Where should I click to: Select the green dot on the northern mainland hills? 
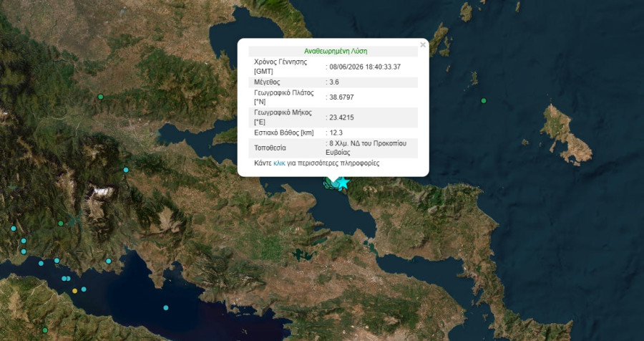101,97
